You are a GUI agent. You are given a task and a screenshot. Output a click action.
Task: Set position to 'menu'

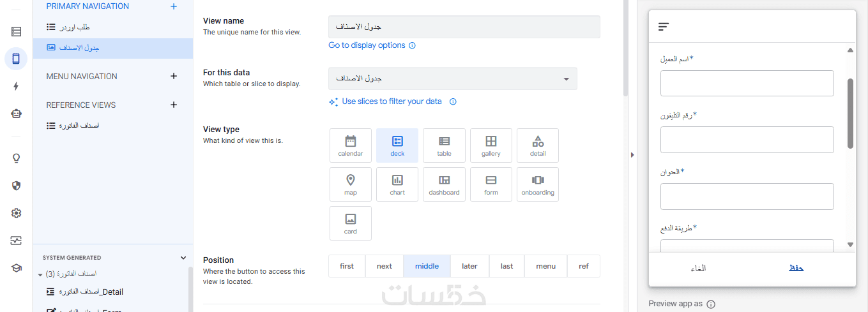click(x=545, y=266)
